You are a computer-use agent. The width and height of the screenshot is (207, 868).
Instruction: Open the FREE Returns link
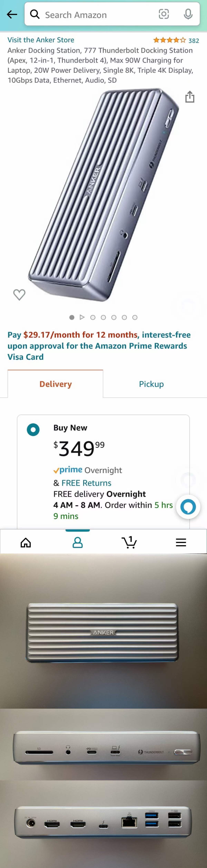point(86,483)
